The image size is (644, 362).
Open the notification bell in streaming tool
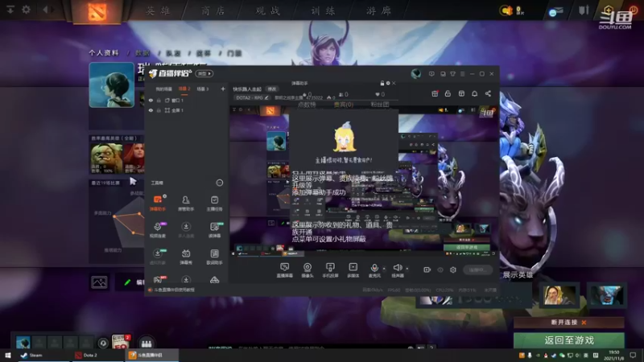[x=474, y=93]
